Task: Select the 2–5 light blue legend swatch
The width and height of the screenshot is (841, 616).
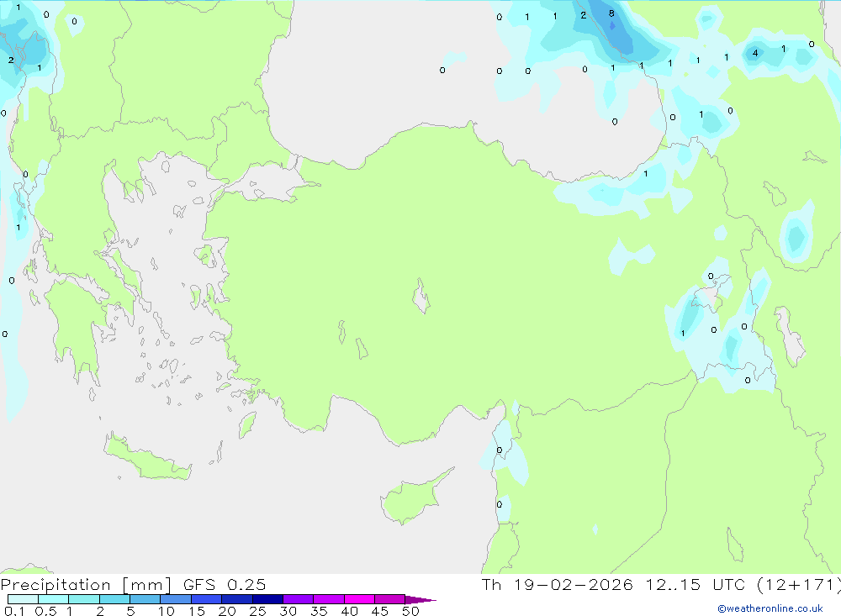Action: pos(114,599)
